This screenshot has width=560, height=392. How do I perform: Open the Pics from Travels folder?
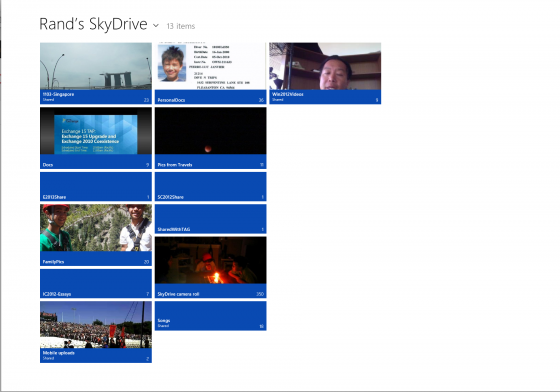click(x=210, y=138)
